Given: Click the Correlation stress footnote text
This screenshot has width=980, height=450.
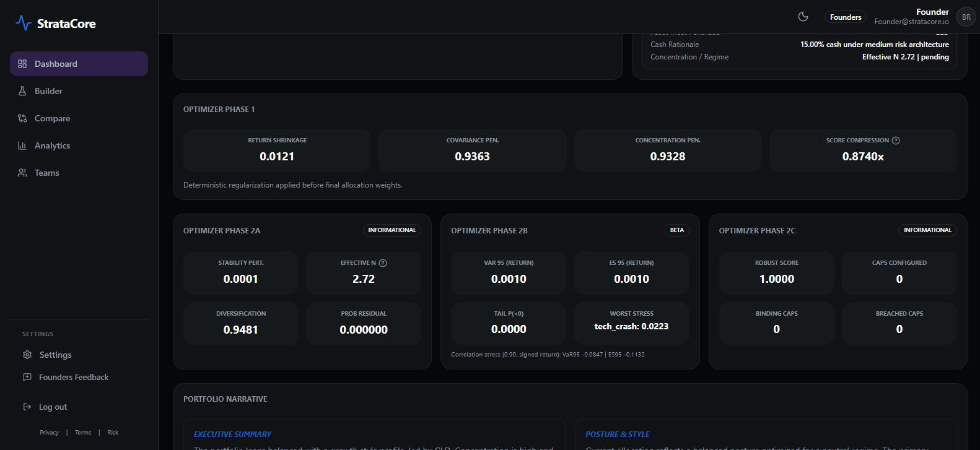Looking at the screenshot, I should coord(548,355).
